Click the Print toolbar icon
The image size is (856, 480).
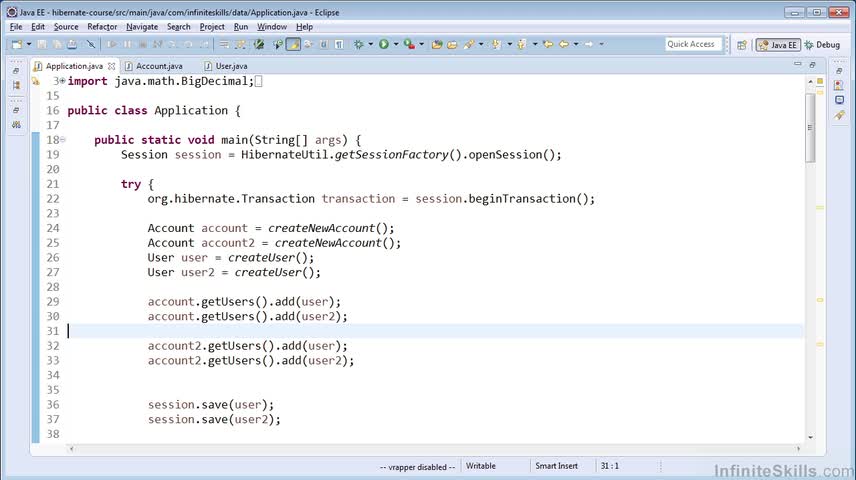72,44
